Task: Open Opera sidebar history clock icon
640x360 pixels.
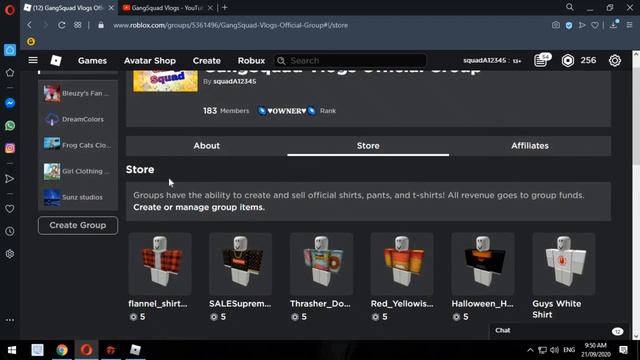Action: pos(10,231)
